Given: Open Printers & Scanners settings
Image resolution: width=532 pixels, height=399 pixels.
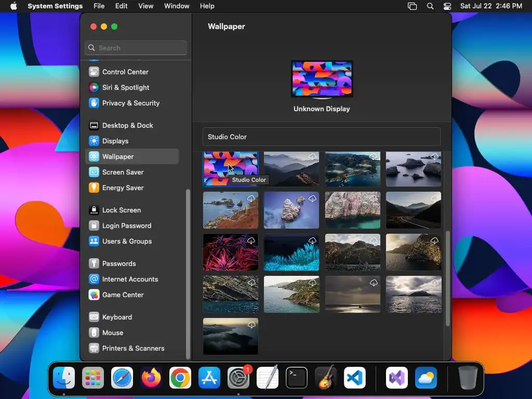Looking at the screenshot, I should point(132,349).
